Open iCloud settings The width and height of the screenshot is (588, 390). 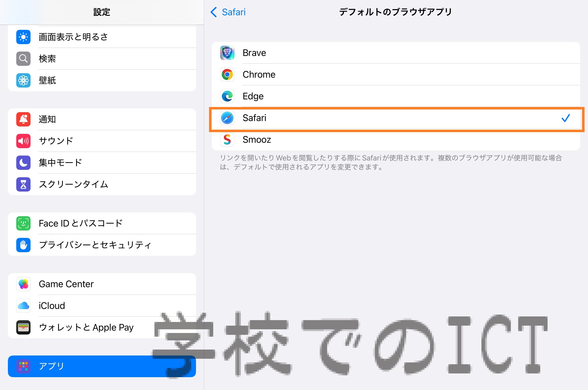point(102,306)
